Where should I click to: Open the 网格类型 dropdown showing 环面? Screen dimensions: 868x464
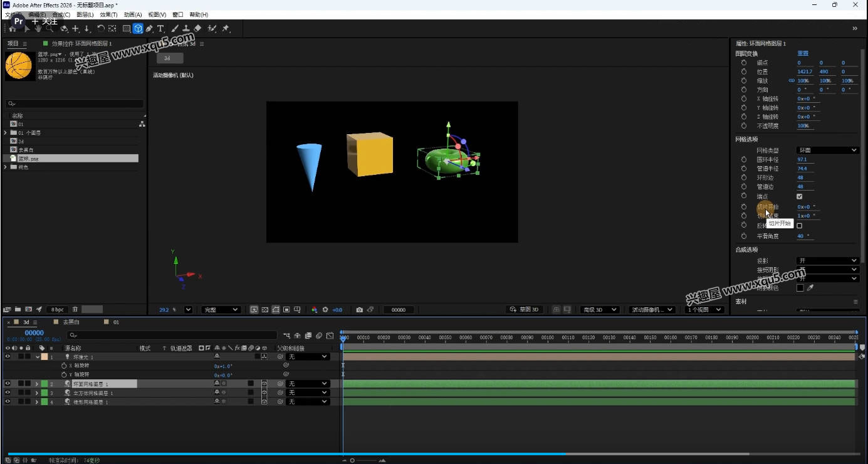[827, 150]
